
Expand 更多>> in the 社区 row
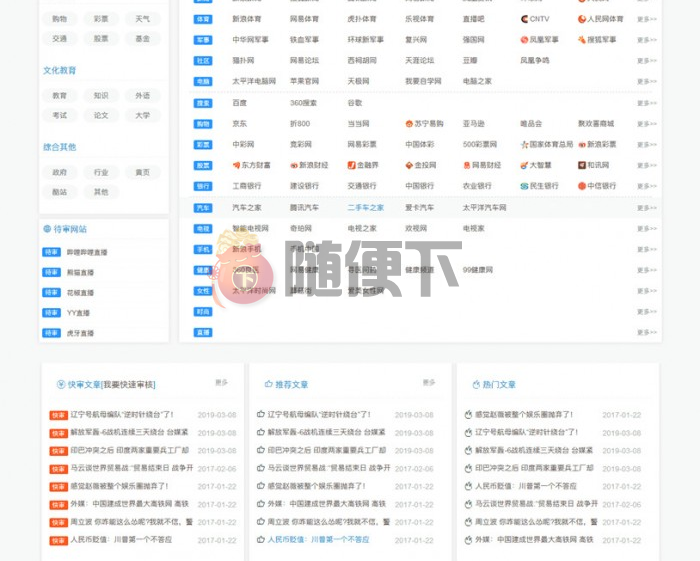[647, 61]
